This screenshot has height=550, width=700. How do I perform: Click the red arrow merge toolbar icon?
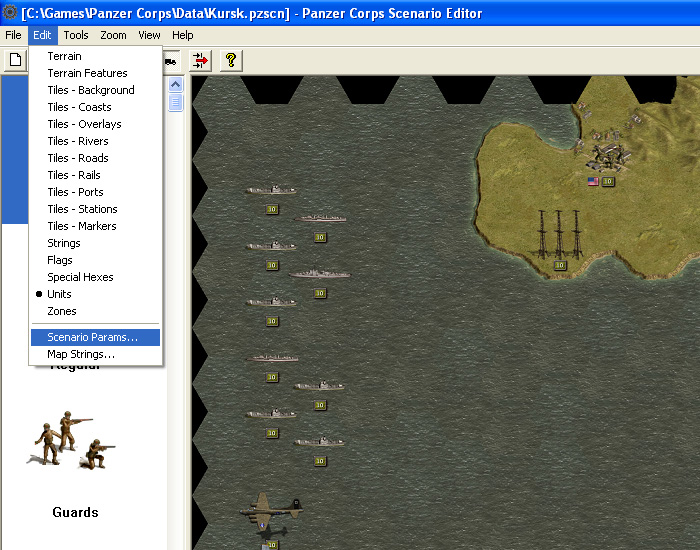click(x=200, y=61)
